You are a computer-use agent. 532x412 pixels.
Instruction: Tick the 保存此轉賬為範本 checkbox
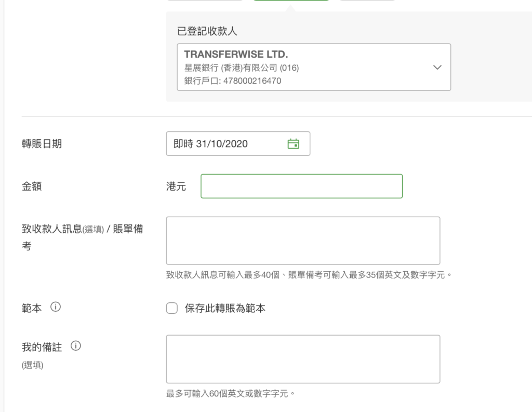point(171,308)
